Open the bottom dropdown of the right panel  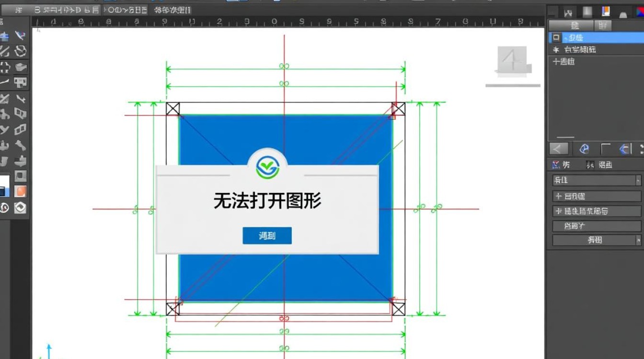pos(596,240)
